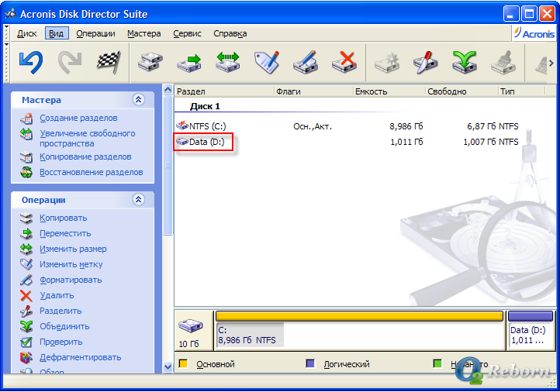The image size is (560, 392).
Task: Click the Format partition pencil icon
Action: point(305,63)
